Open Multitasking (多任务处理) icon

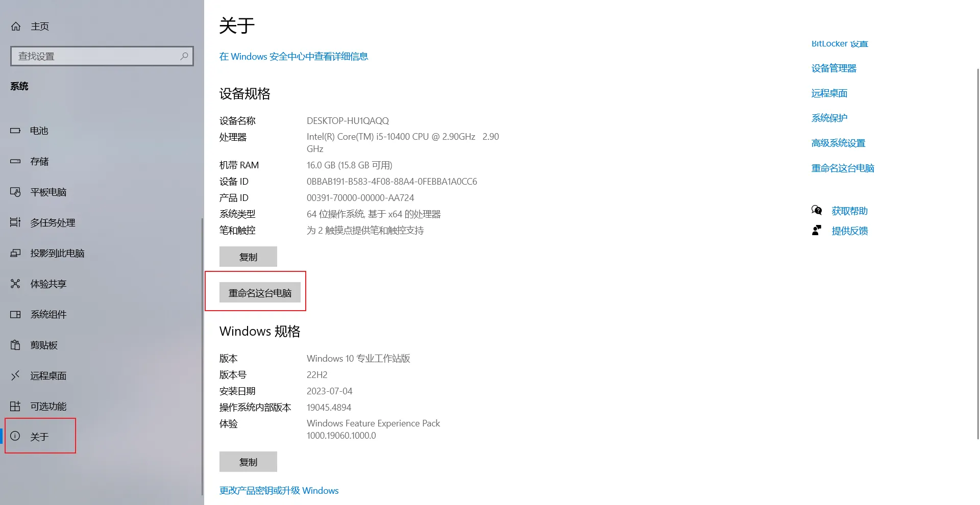click(x=15, y=222)
